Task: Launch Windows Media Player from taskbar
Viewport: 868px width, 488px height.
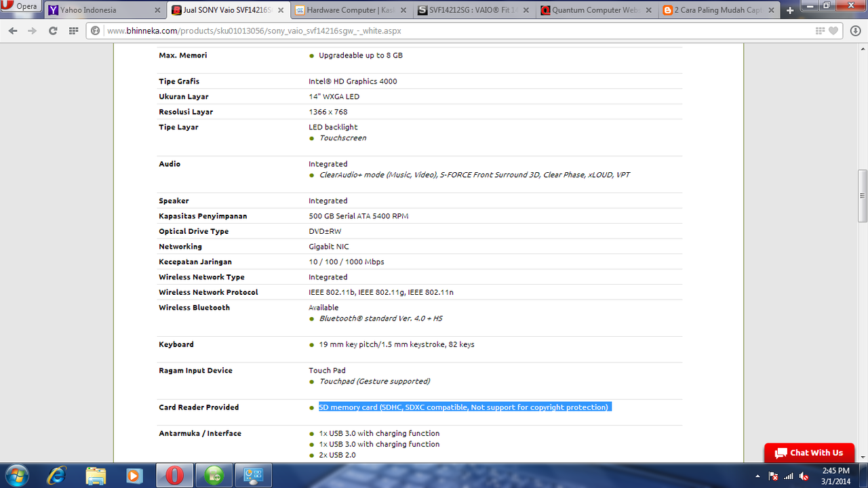Action: tap(134, 475)
